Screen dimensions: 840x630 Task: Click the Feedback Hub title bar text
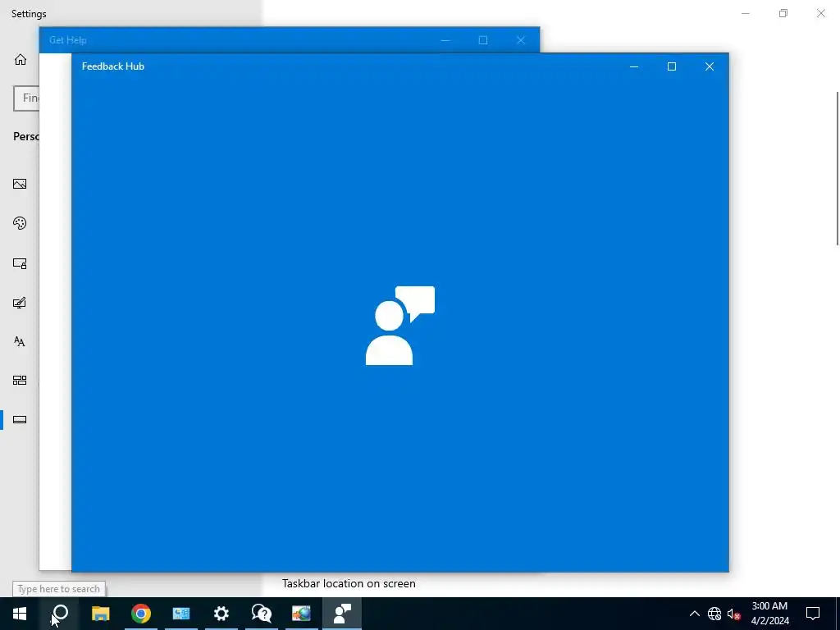click(x=113, y=66)
